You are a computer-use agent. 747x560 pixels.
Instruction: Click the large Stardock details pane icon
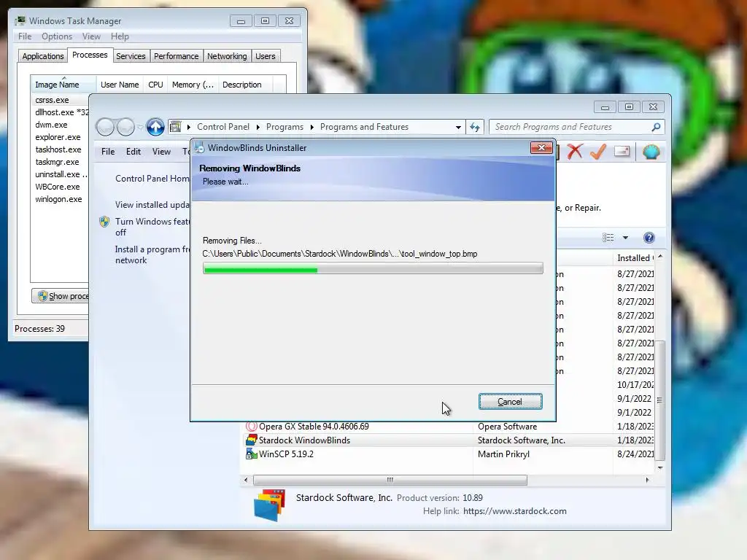click(270, 505)
